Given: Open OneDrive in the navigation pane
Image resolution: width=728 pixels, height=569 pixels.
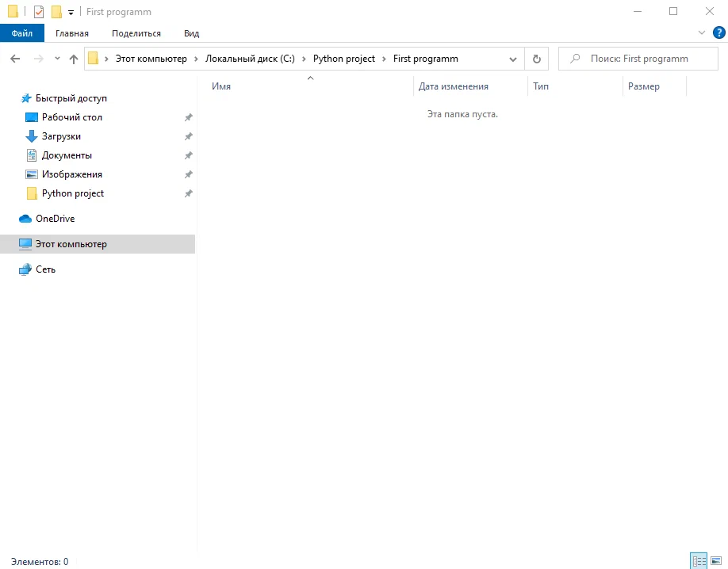Looking at the screenshot, I should [x=55, y=219].
